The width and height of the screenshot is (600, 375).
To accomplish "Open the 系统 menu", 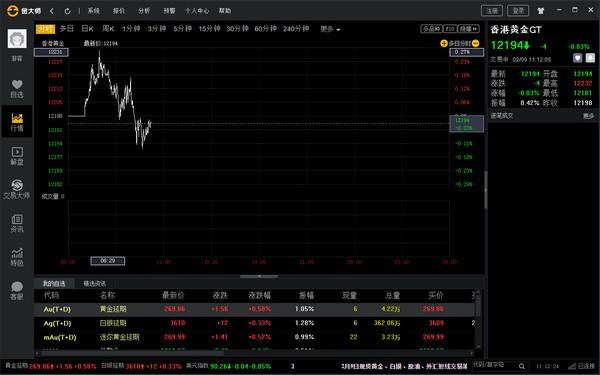I will click(x=93, y=11).
